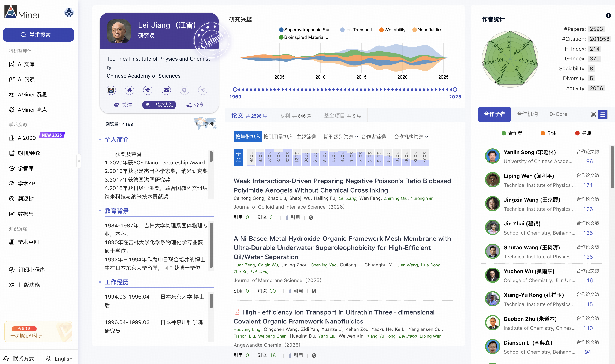Switch collaborators to network graph view

click(594, 115)
